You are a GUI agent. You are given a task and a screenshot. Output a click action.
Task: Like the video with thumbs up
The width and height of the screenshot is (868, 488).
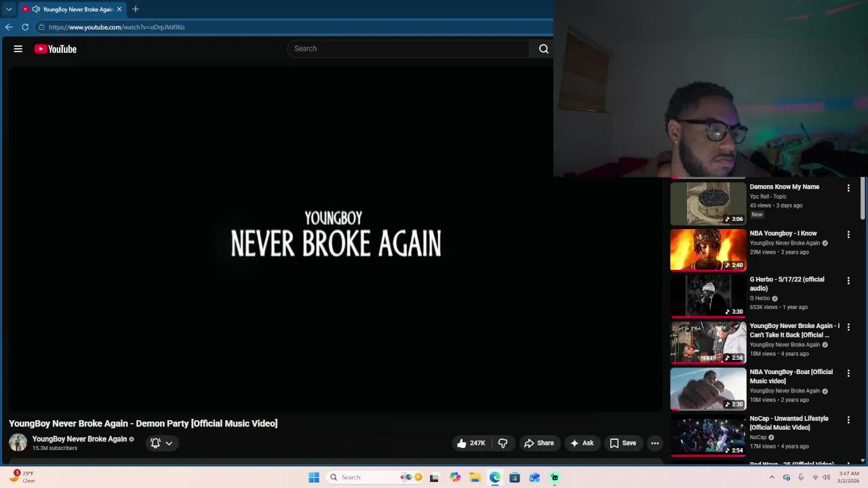471,443
